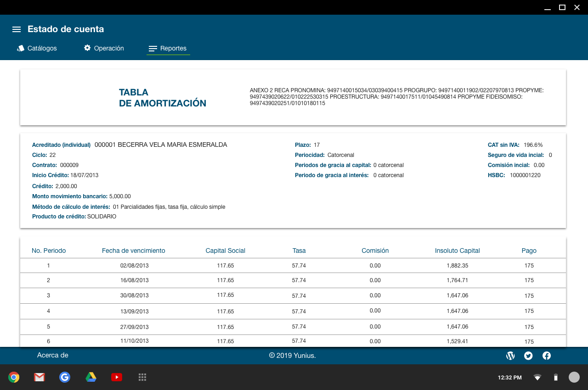Select the Reportes menu
Screen dimensions: 588x390
click(168, 49)
